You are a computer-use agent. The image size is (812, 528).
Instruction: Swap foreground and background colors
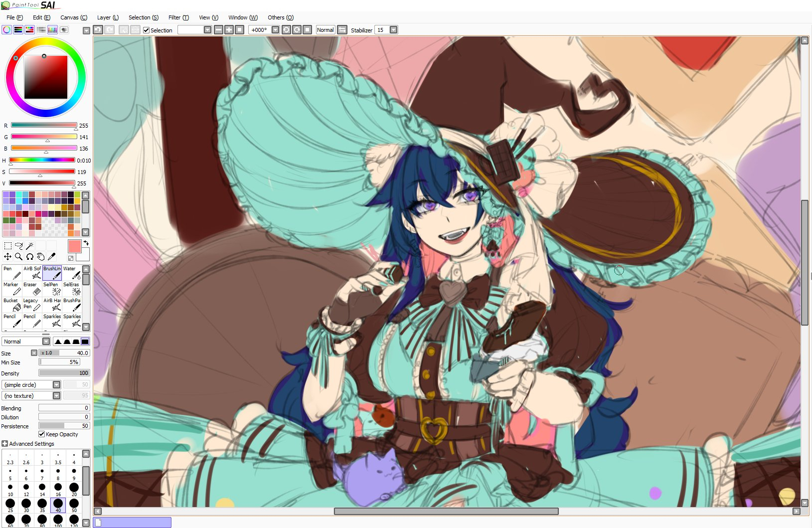point(86,243)
